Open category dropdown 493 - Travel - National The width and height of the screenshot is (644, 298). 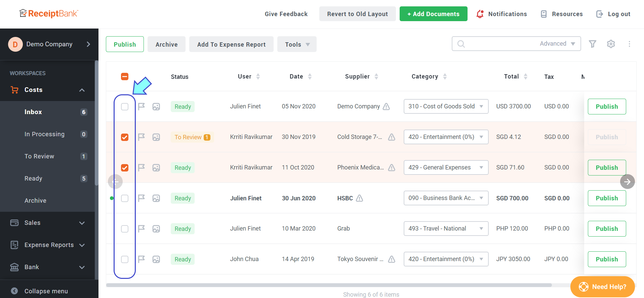click(446, 229)
